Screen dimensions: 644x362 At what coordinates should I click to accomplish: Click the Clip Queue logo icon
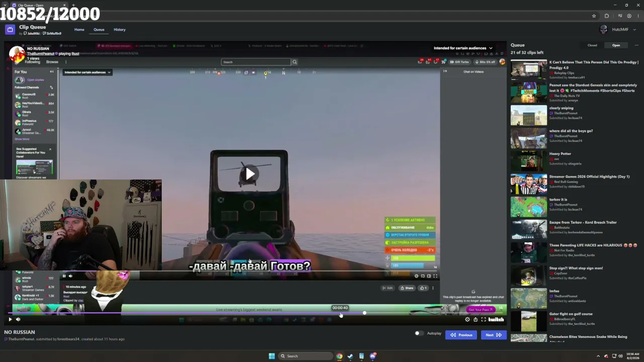(10, 30)
